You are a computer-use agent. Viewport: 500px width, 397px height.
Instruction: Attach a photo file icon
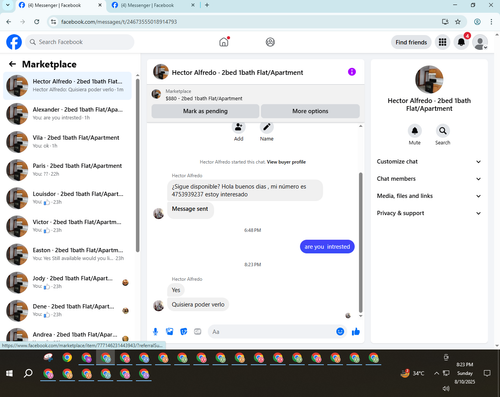coord(170,332)
